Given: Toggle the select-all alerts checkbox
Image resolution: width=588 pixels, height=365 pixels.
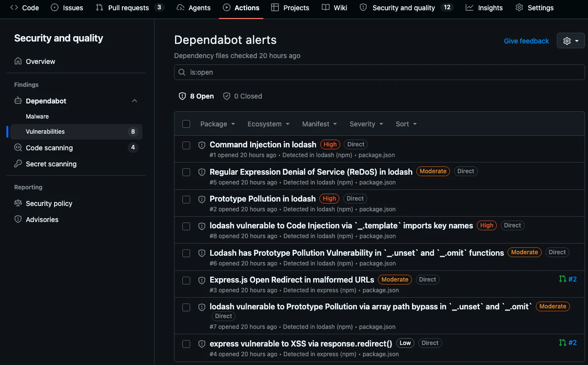Looking at the screenshot, I should point(186,124).
